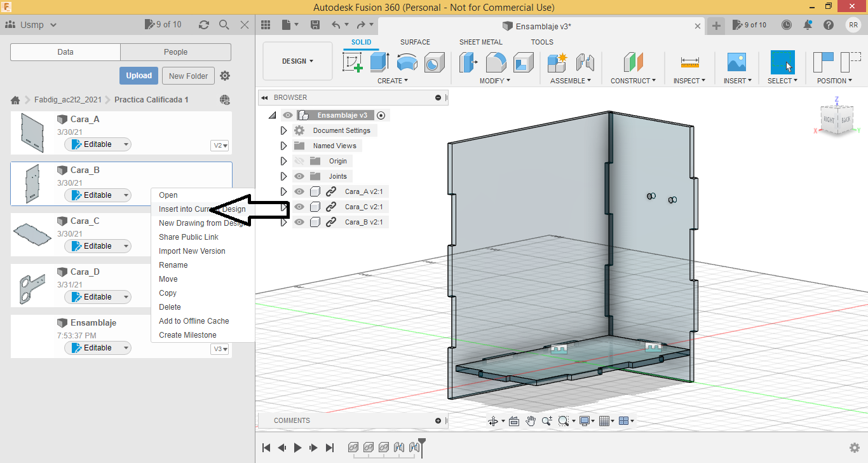Image resolution: width=868 pixels, height=463 pixels.
Task: Click the Save disk icon
Action: pos(315,25)
